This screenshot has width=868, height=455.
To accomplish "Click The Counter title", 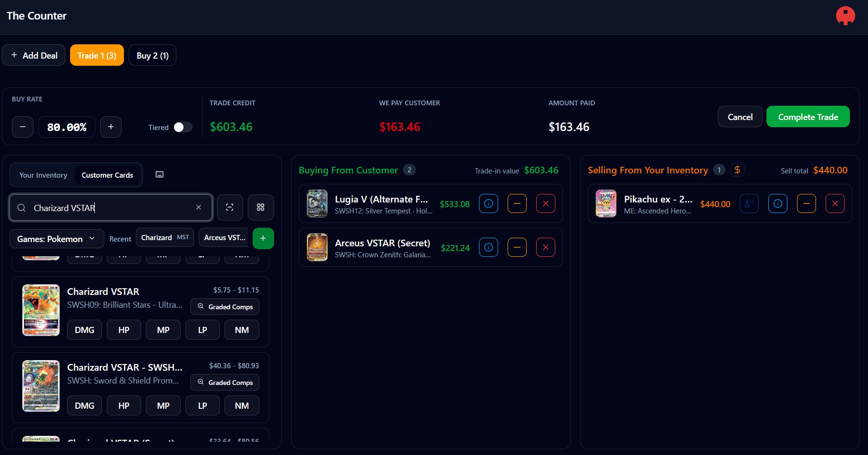I will (x=37, y=16).
